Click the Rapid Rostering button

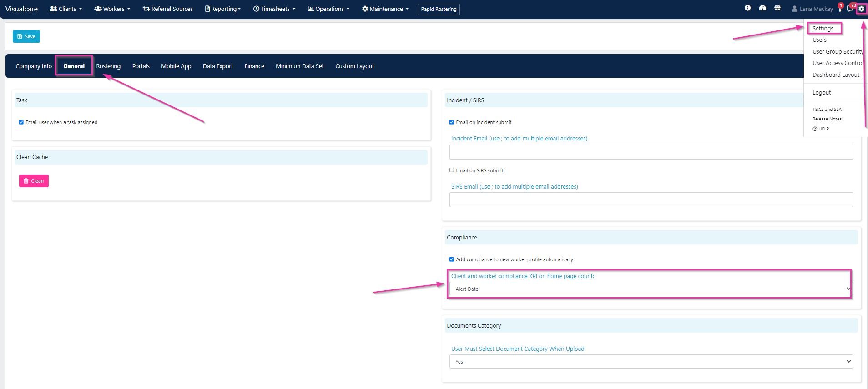439,9
